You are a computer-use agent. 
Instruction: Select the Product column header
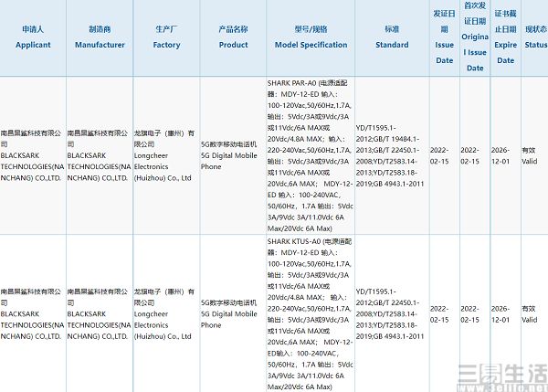pyautogui.click(x=233, y=37)
